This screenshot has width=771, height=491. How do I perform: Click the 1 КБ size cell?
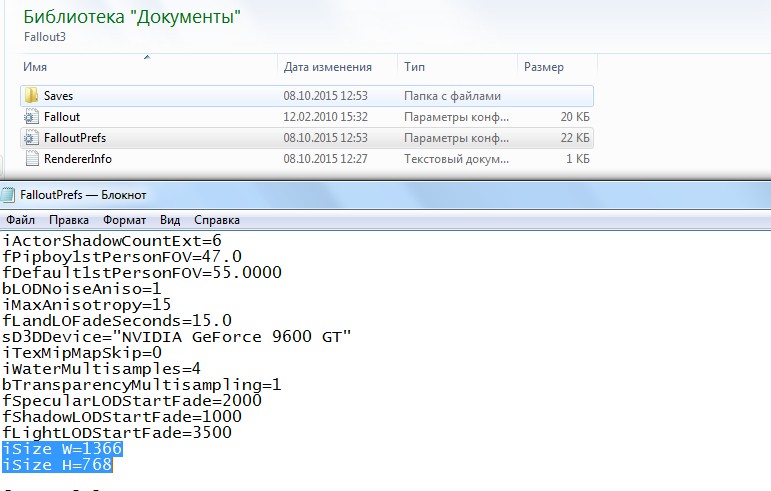point(577,159)
